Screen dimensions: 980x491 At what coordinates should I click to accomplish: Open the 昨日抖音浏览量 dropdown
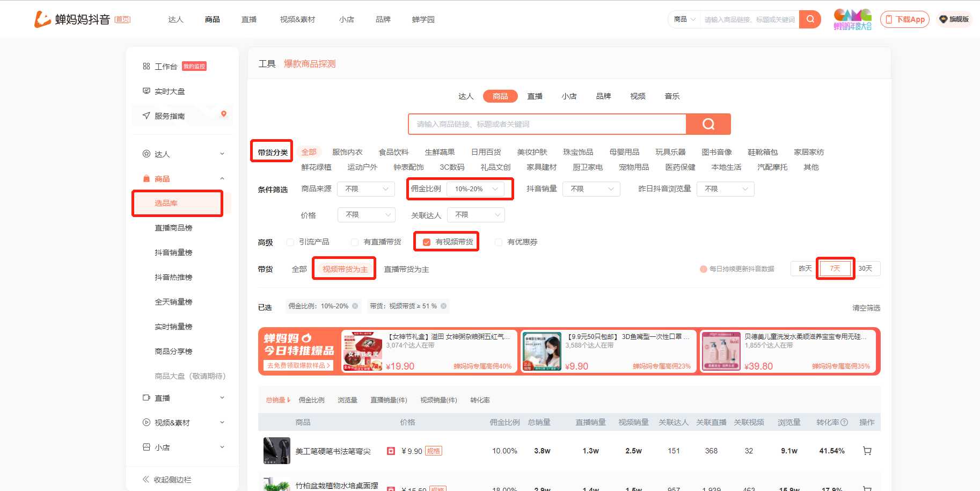click(726, 189)
